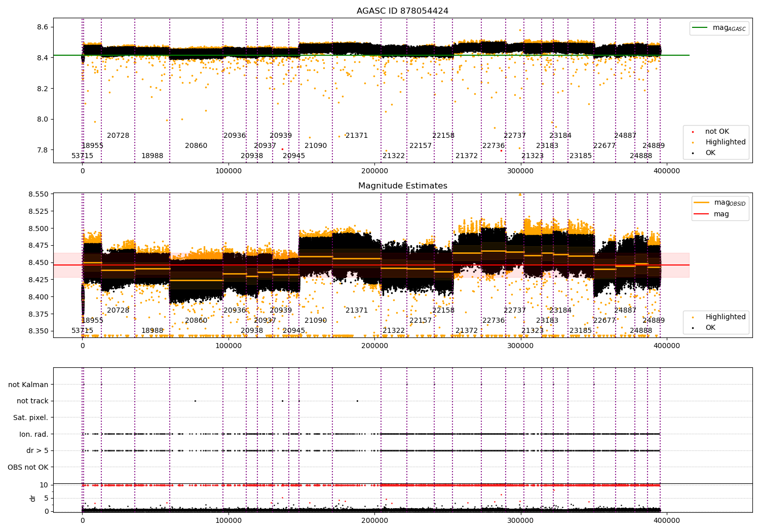Click OBSID label 22677 in the top plot

tap(604, 145)
